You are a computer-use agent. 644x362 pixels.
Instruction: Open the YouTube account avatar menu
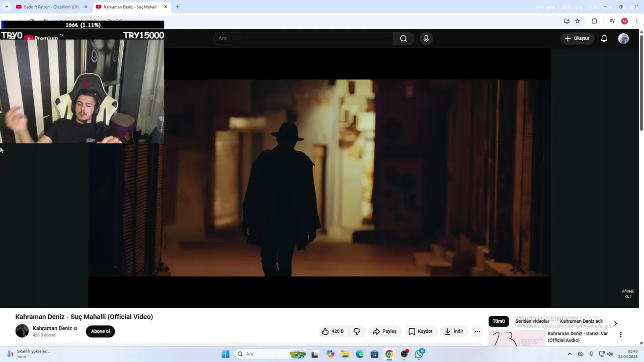(x=623, y=39)
